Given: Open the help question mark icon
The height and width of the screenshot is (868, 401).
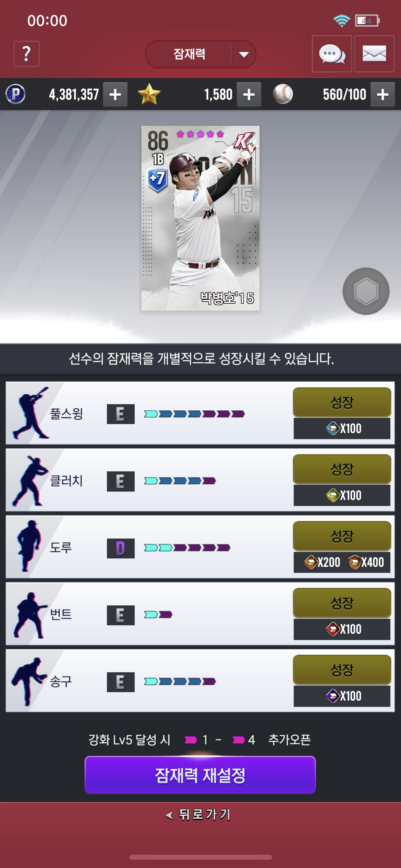Looking at the screenshot, I should [26, 54].
